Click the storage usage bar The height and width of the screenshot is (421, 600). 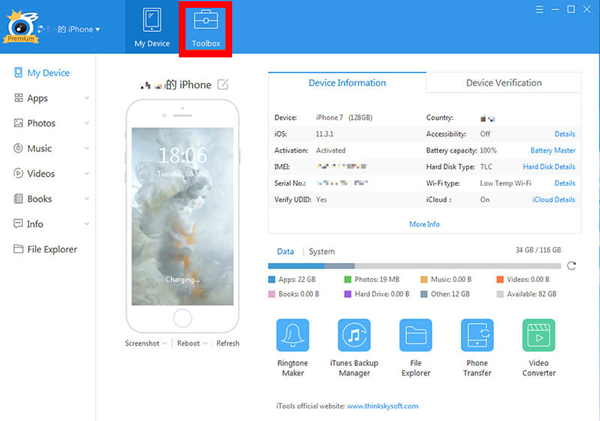tap(414, 266)
